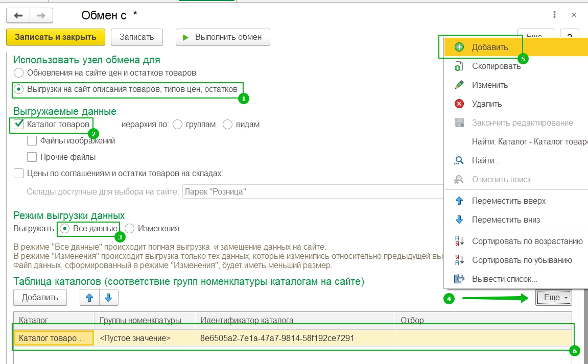Viewport: 588px width, 364px height.
Task: Choose hierarchy by группам radio option
Action: tap(178, 125)
